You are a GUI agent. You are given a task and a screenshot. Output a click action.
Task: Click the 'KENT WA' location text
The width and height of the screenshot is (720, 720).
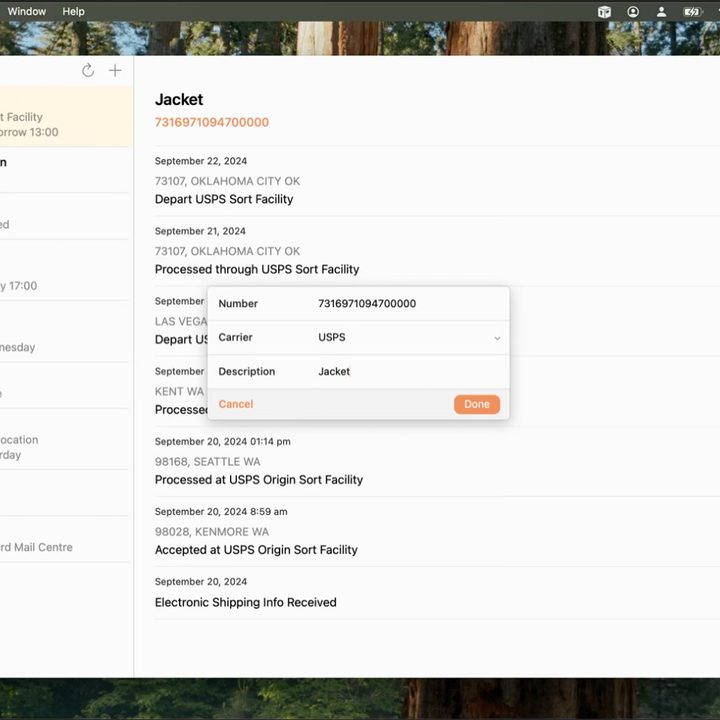click(x=179, y=391)
